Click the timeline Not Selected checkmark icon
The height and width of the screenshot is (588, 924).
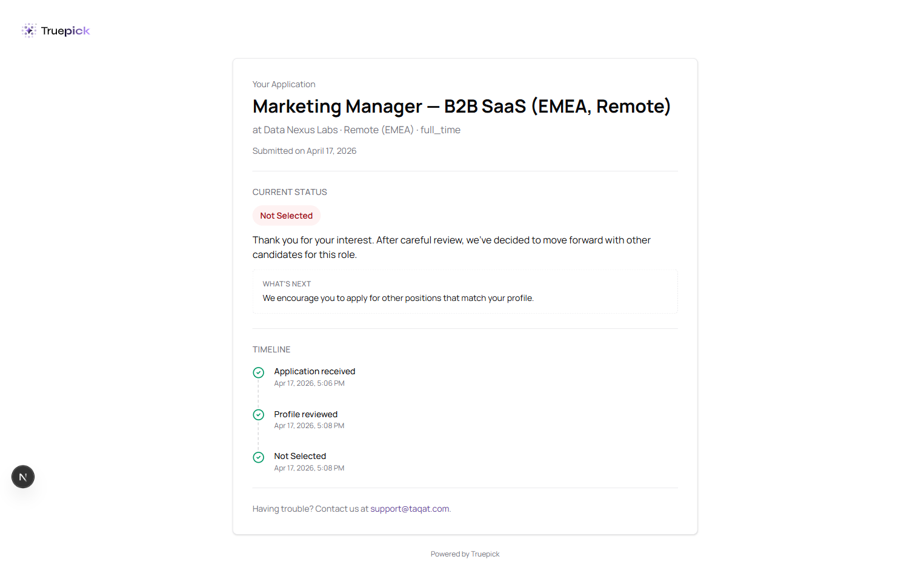click(259, 457)
